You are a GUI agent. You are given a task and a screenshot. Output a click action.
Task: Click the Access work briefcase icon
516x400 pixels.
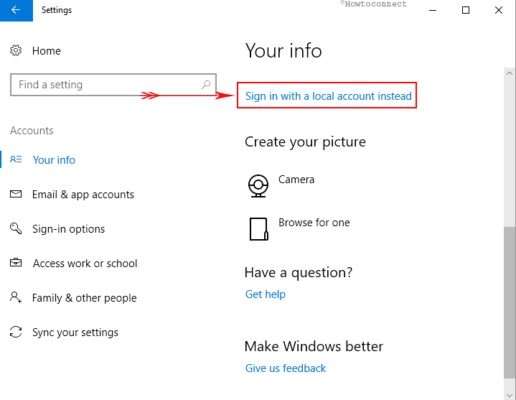(x=16, y=263)
